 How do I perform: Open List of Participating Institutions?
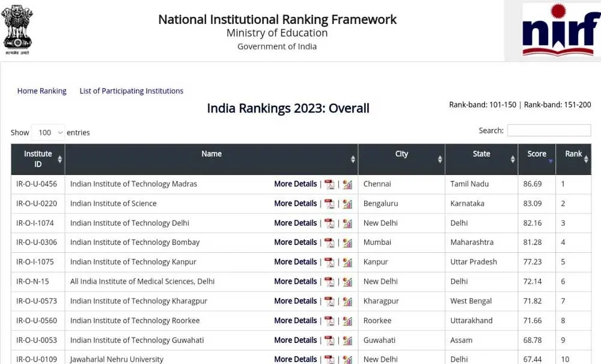pyautogui.click(x=132, y=91)
